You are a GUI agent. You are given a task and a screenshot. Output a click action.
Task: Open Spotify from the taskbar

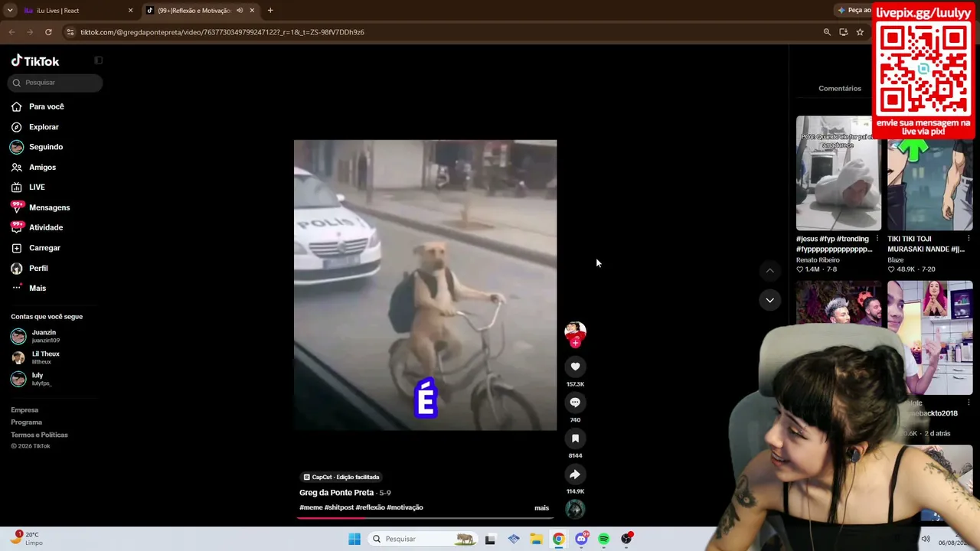604,539
